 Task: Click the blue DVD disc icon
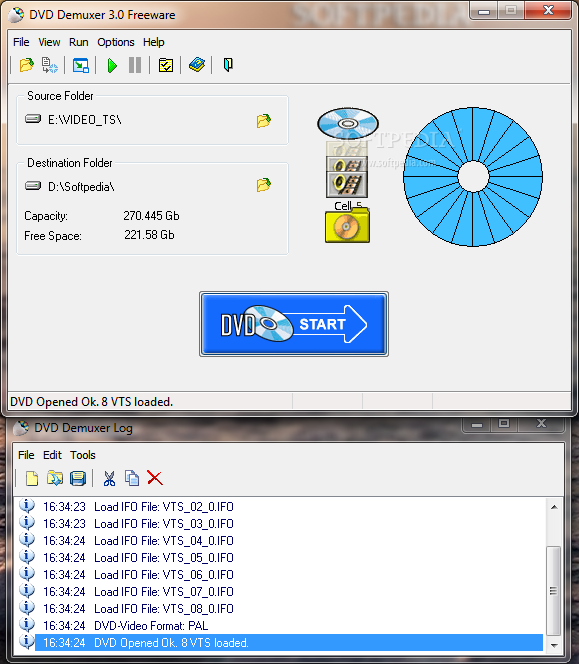coord(348,123)
